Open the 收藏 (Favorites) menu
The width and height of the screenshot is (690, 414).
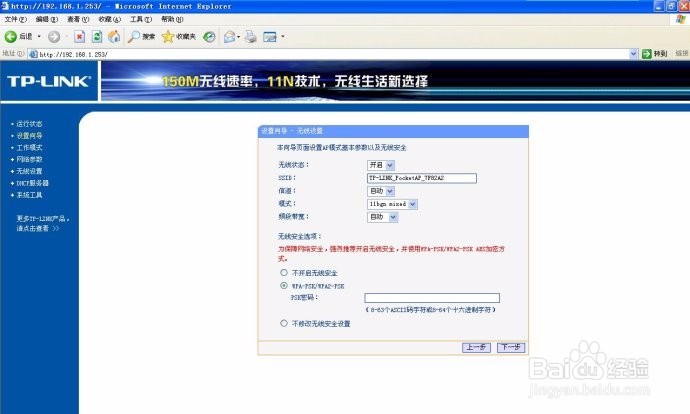pyautogui.click(x=110, y=19)
